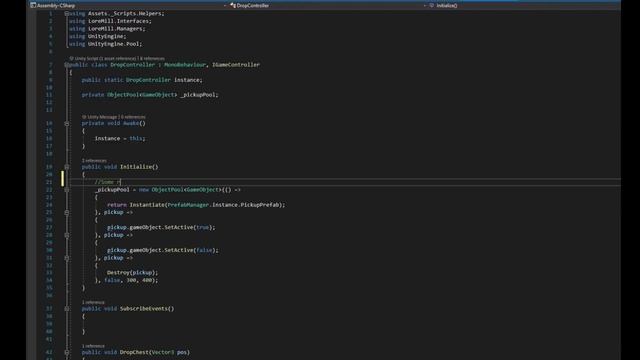Click the _pickupPool field declaration
This screenshot has height=360, width=640.
tap(150, 95)
